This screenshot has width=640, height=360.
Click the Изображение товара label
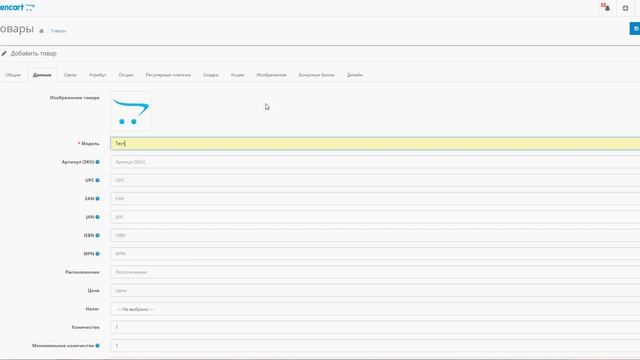coord(75,98)
